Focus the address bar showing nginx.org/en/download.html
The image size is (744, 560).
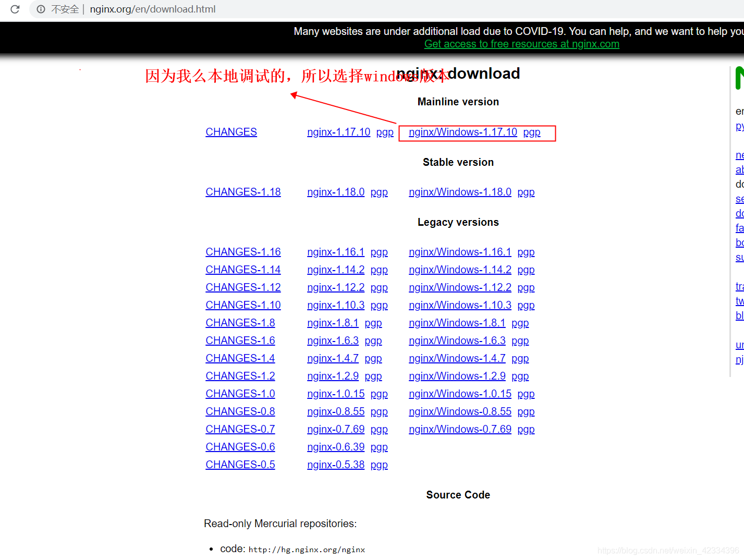[153, 9]
